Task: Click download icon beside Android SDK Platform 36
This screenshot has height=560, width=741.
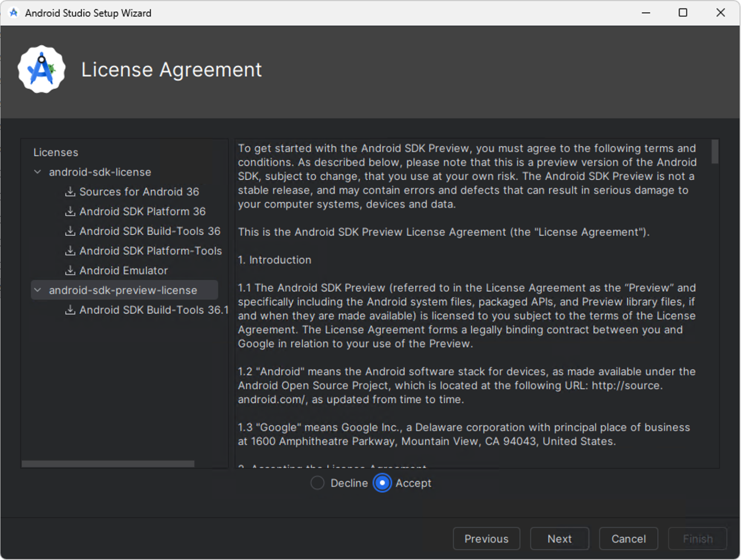Action: (70, 211)
